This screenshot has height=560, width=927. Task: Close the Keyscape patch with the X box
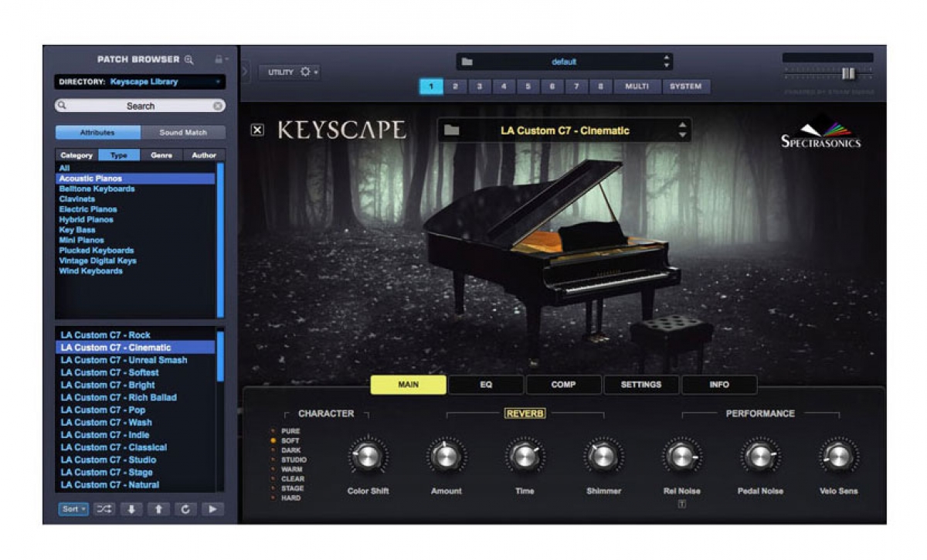pyautogui.click(x=257, y=131)
